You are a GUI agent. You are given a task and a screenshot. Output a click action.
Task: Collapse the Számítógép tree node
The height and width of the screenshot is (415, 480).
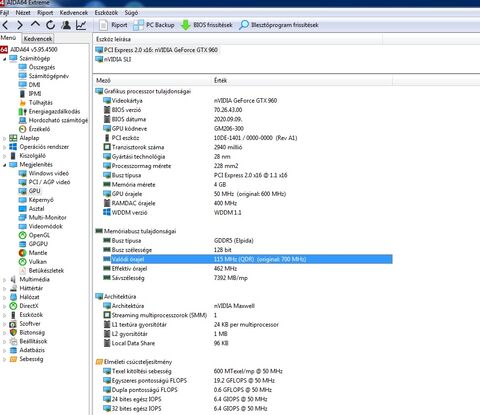pyautogui.click(x=5, y=59)
